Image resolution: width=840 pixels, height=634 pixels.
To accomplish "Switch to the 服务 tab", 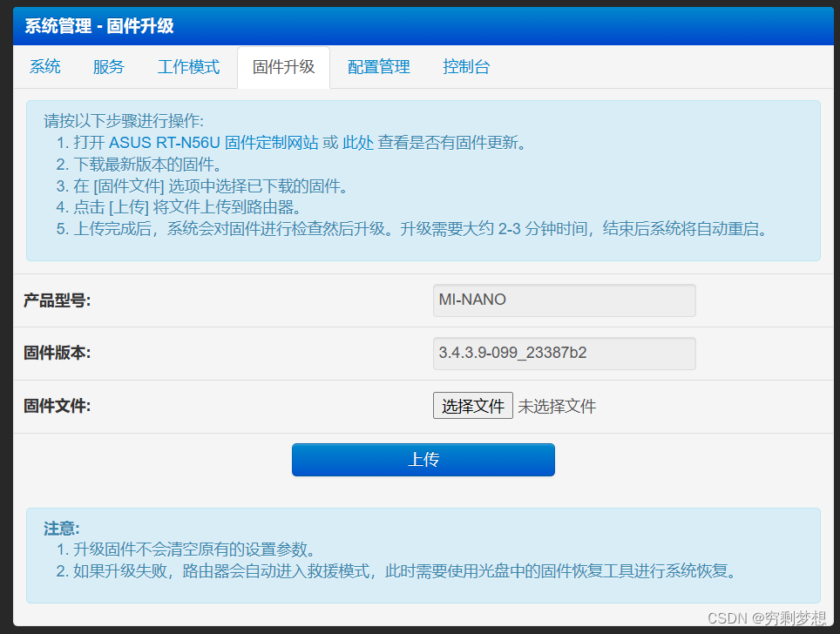I will [108, 67].
